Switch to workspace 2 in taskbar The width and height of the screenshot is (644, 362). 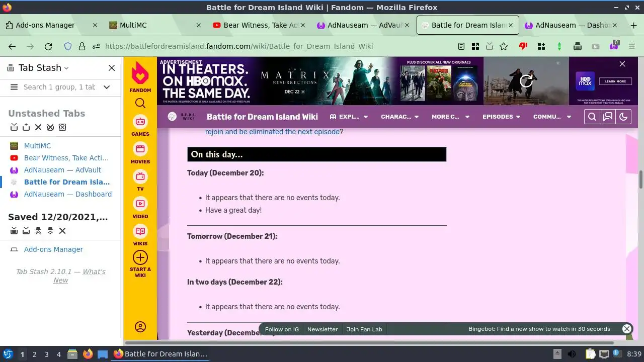(x=34, y=354)
